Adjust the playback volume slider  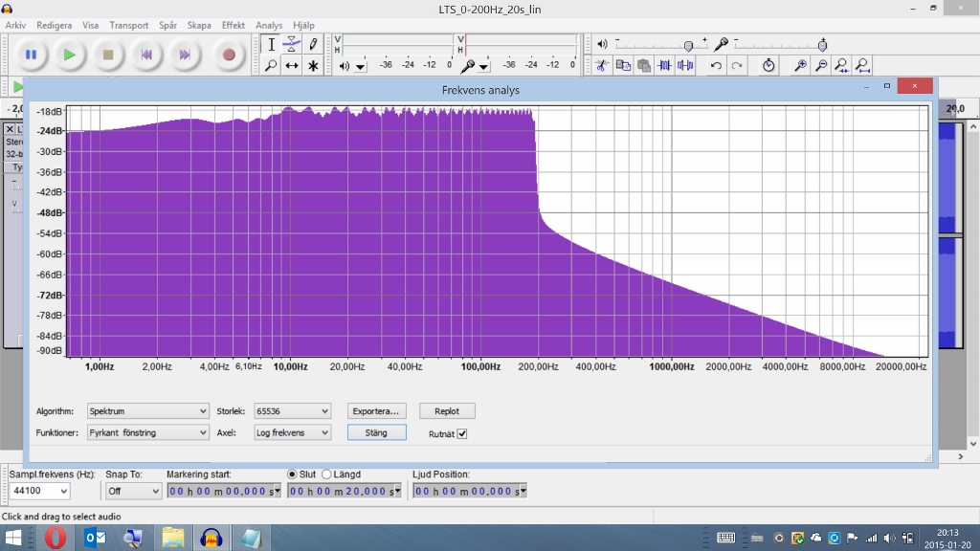pyautogui.click(x=688, y=45)
